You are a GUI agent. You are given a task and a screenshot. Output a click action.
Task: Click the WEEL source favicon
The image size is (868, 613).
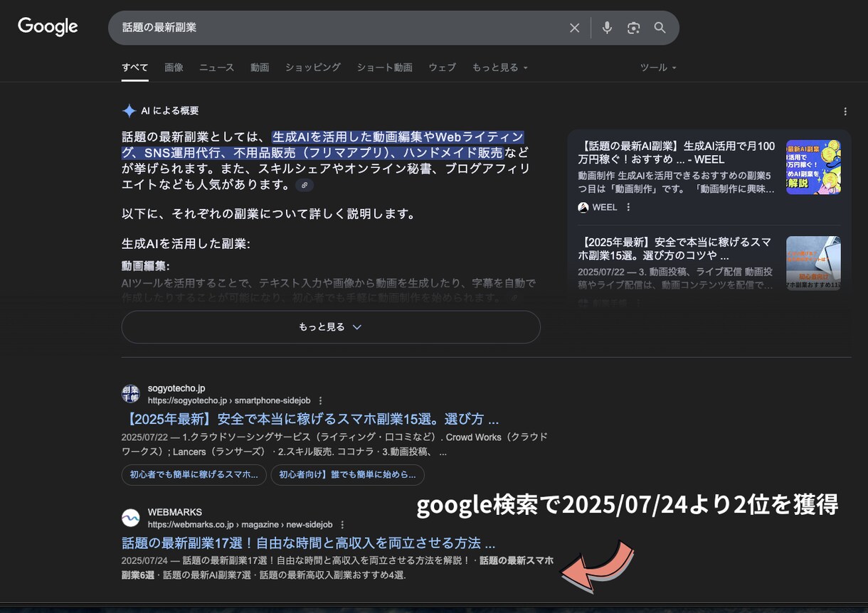[583, 207]
